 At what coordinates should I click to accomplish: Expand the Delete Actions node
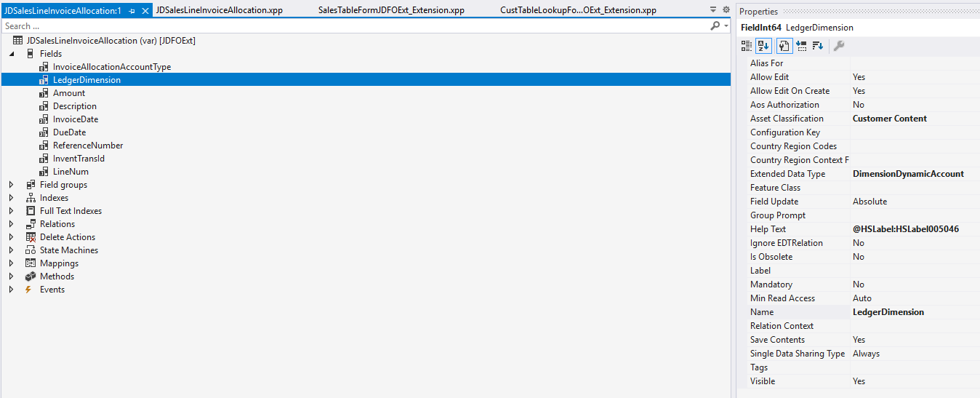click(11, 237)
